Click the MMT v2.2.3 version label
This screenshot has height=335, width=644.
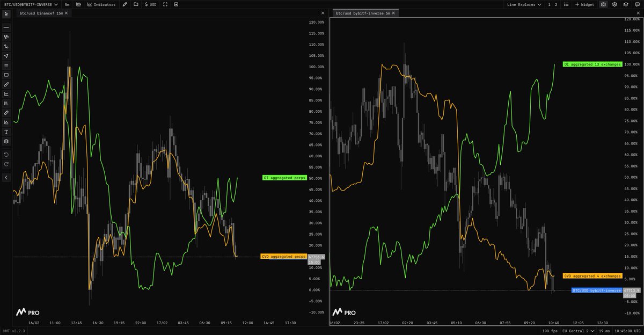point(14,331)
